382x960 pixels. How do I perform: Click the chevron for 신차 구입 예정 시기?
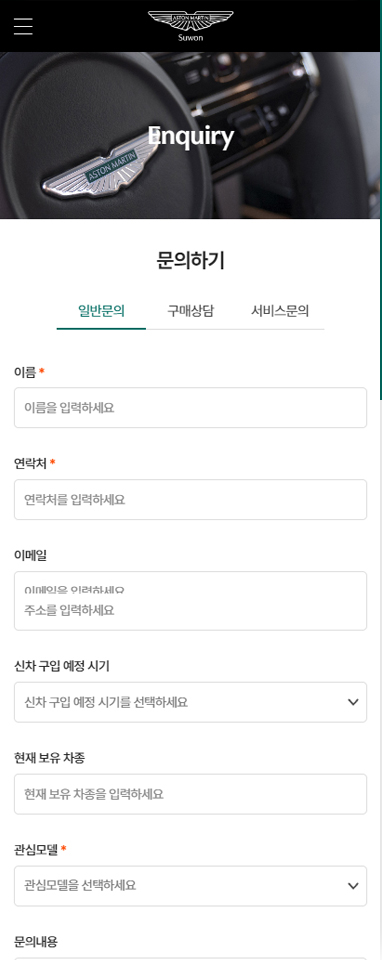click(353, 702)
